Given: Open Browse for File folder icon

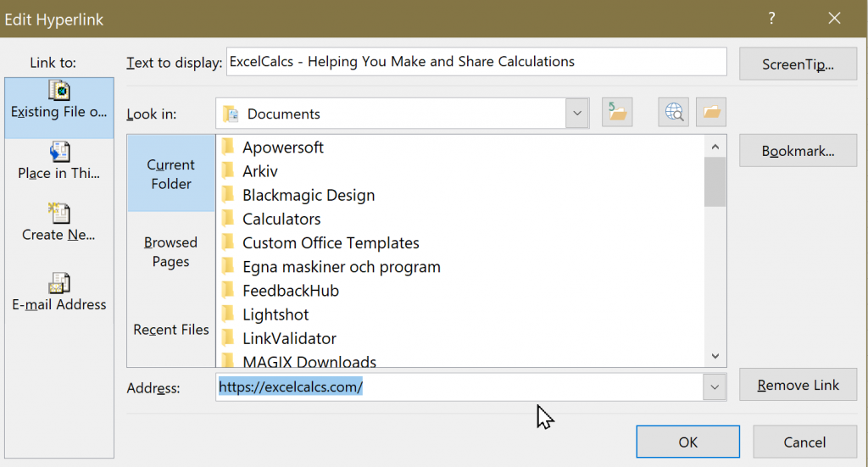Looking at the screenshot, I should [x=711, y=113].
